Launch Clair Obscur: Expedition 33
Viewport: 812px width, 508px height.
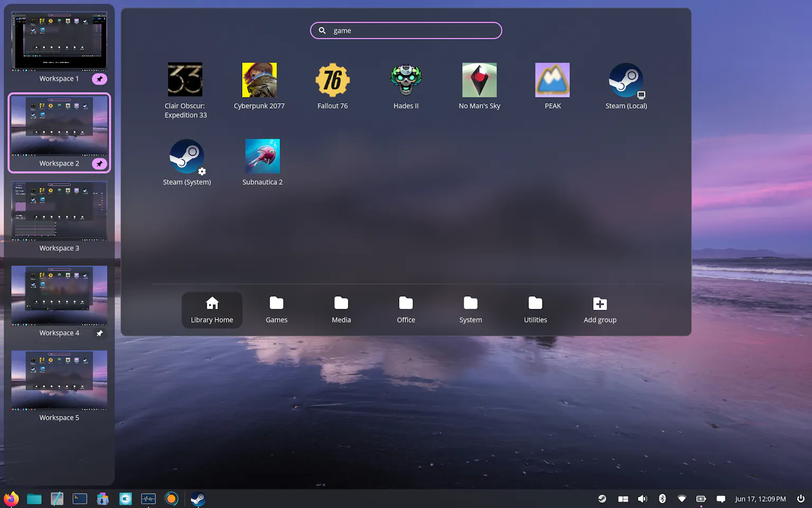[185, 91]
